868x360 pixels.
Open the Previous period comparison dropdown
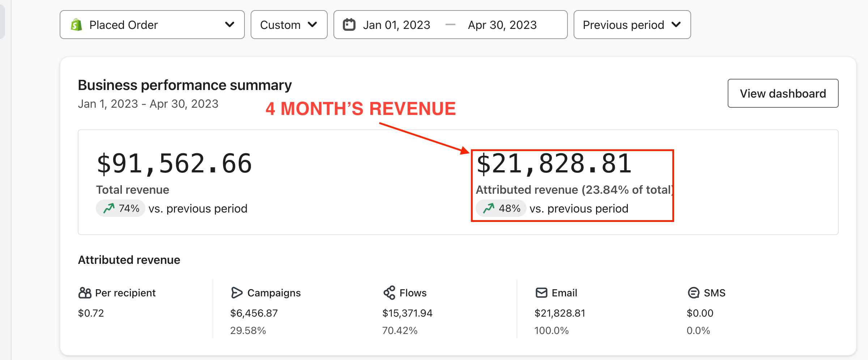pos(632,25)
